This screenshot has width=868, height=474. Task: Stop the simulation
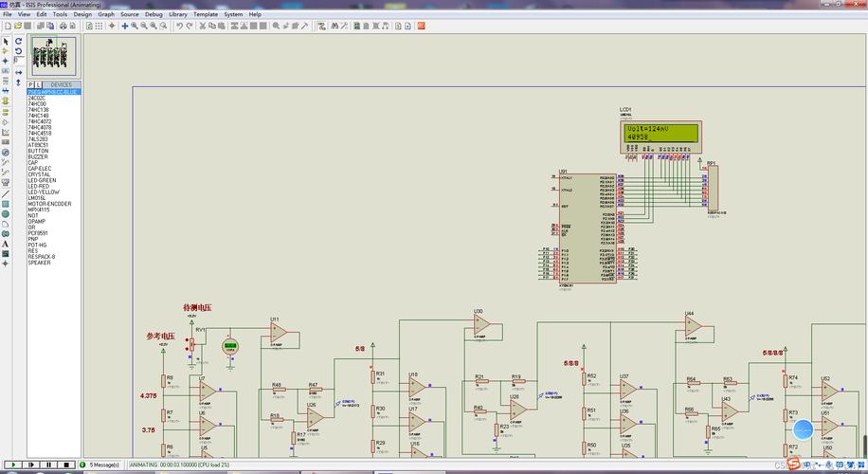click(x=67, y=465)
